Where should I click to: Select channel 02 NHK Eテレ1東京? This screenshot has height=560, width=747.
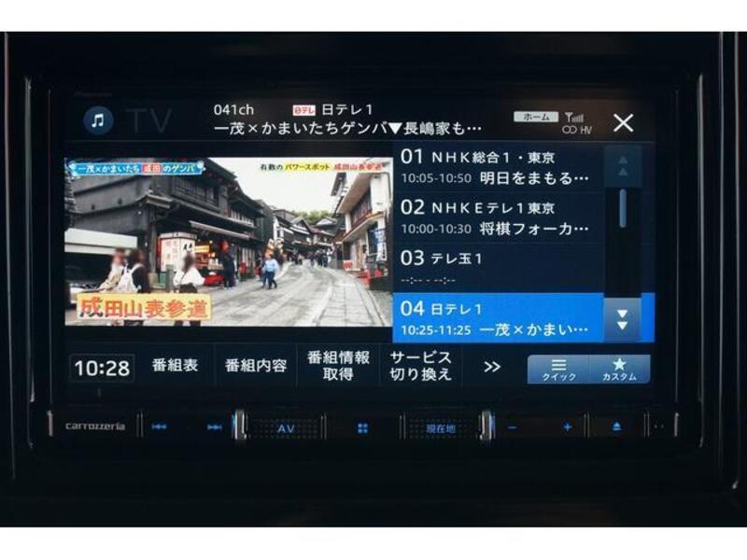[x=497, y=217]
